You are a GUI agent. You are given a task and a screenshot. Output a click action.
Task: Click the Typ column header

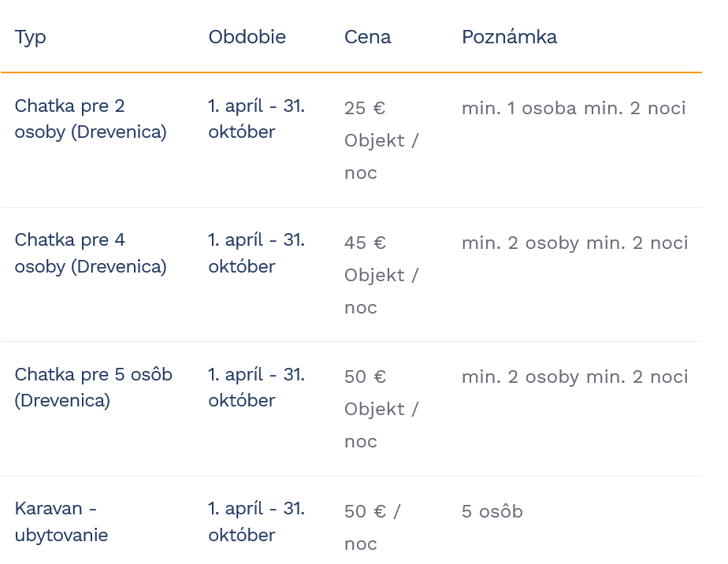31,37
